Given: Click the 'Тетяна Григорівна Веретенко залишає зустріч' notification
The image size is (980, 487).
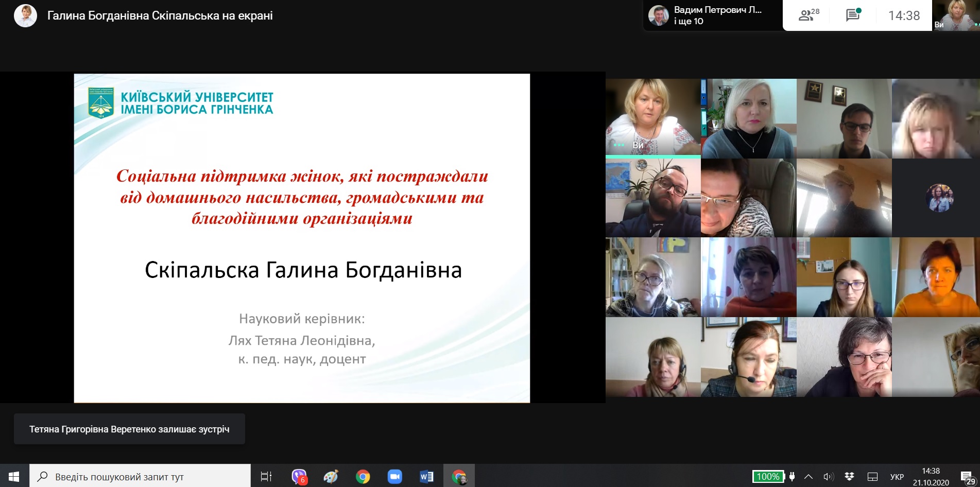Looking at the screenshot, I should coord(129,429).
